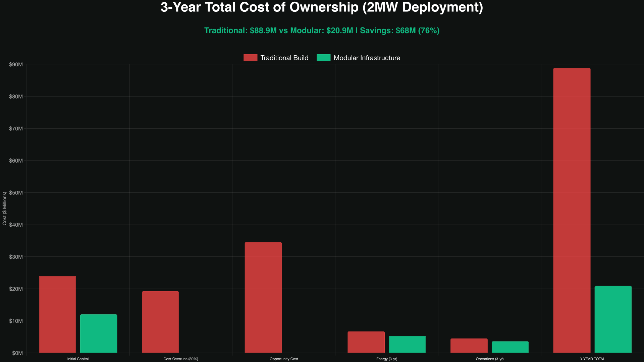This screenshot has height=362, width=644.
Task: Toggle the Modular Infrastructure legend label
Action: (x=367, y=58)
